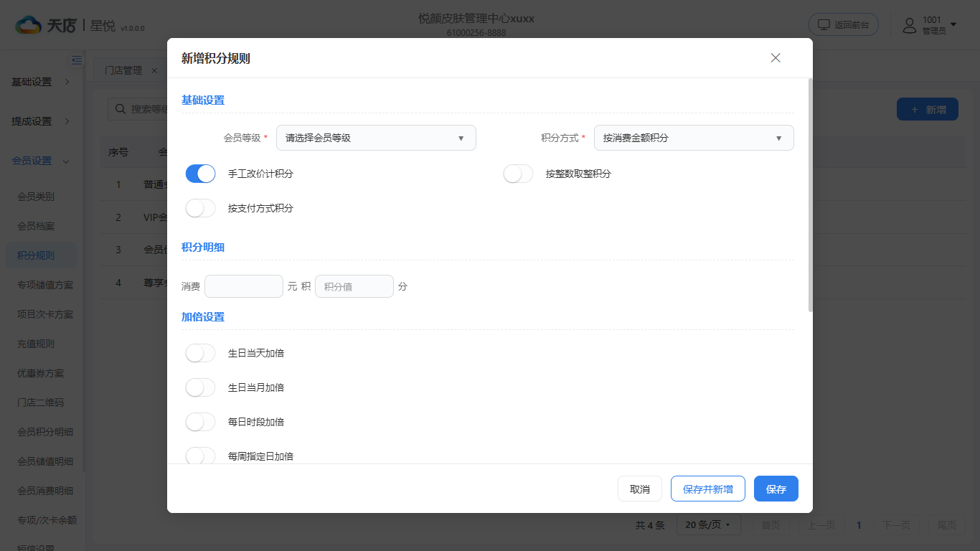Click the 保存并新增 button
The height and width of the screenshot is (551, 980).
point(708,489)
